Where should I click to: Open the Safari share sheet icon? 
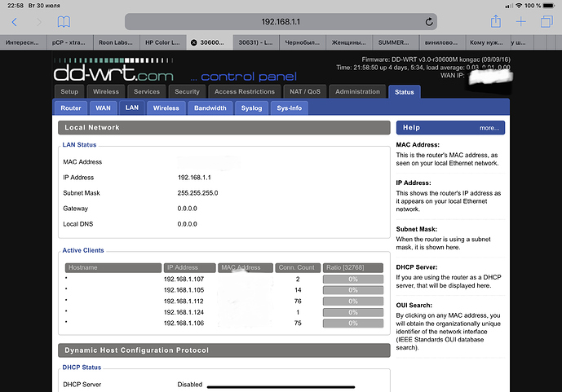pyautogui.click(x=494, y=21)
